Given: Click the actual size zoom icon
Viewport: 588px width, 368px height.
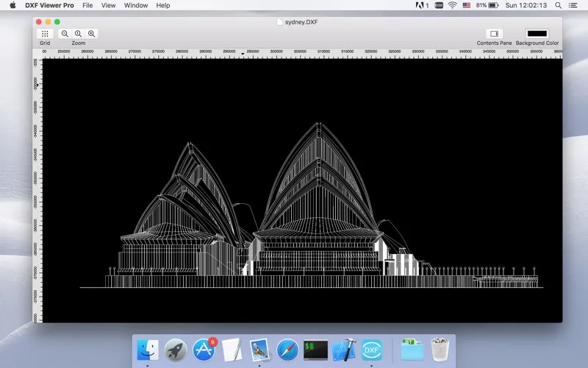Looking at the screenshot, I should (78, 34).
